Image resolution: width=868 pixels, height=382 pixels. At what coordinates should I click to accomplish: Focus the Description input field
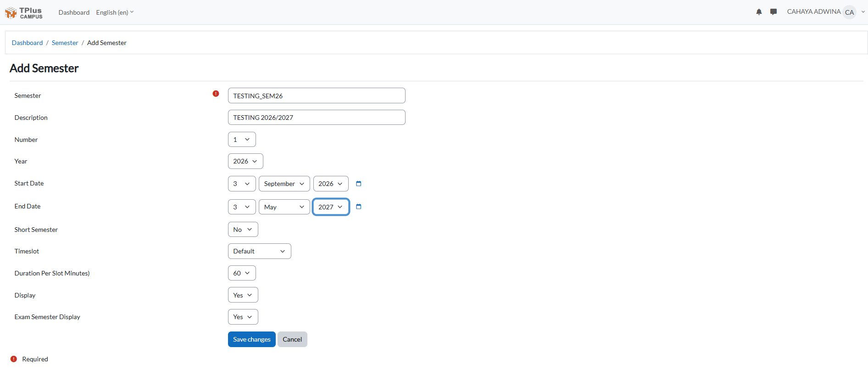(317, 118)
